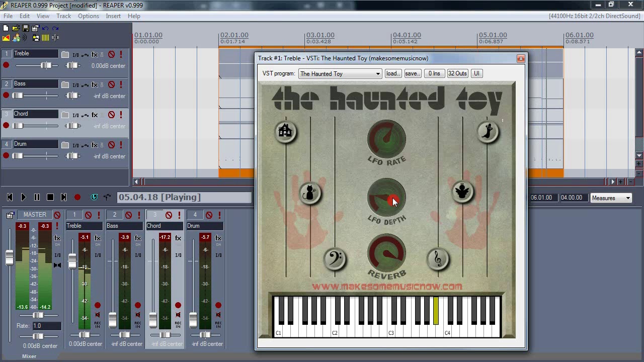The image size is (644, 362).
Task: Click Go to start transport button
Action: 10,198
